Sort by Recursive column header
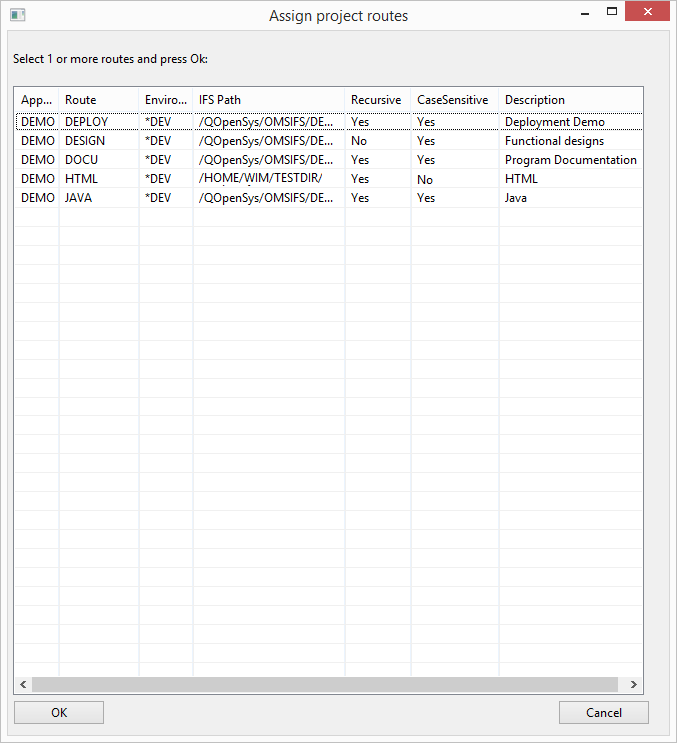This screenshot has height=743, width=677. 377,100
